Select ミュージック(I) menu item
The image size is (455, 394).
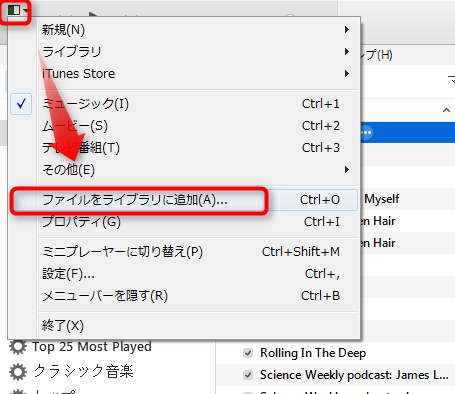198,104
